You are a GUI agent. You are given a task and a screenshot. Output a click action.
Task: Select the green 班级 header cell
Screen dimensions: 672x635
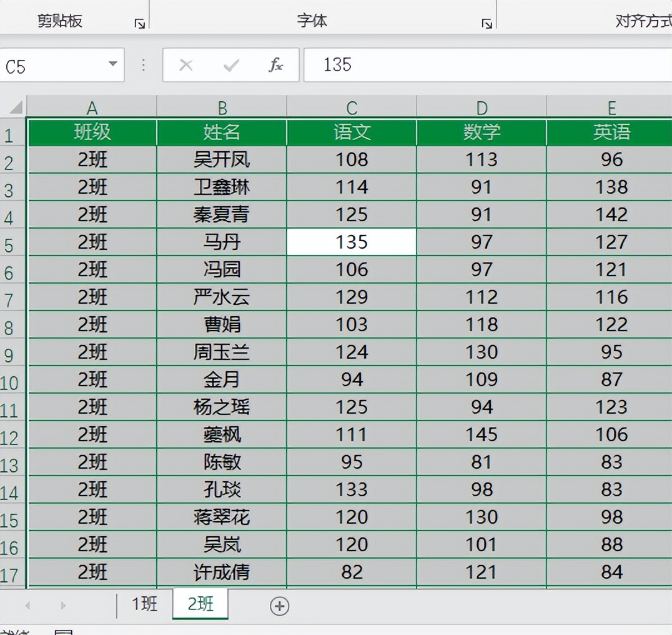(x=92, y=132)
